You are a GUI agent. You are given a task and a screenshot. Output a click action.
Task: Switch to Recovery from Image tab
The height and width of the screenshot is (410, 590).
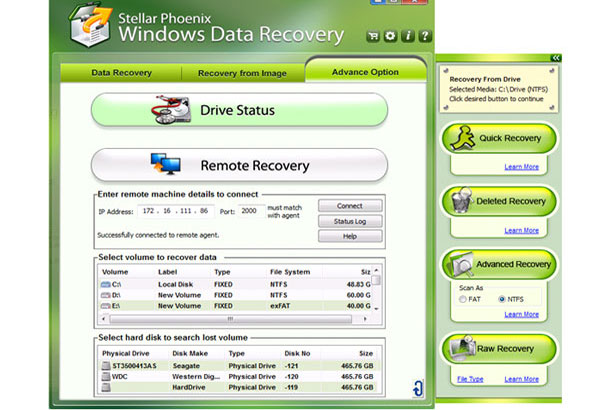pyautogui.click(x=242, y=73)
